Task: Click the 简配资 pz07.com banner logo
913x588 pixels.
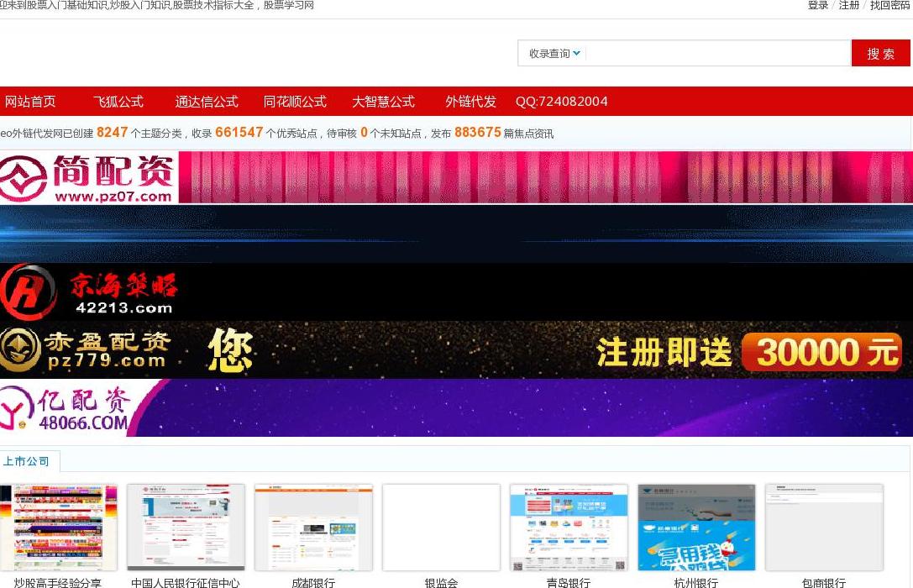Action: pyautogui.click(x=87, y=177)
